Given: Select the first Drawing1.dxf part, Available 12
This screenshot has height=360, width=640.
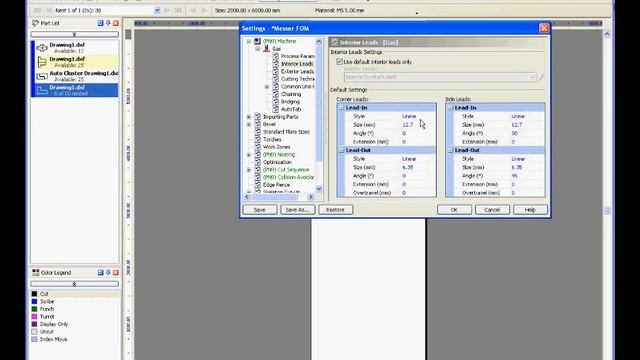Looking at the screenshot, I should point(76,48).
